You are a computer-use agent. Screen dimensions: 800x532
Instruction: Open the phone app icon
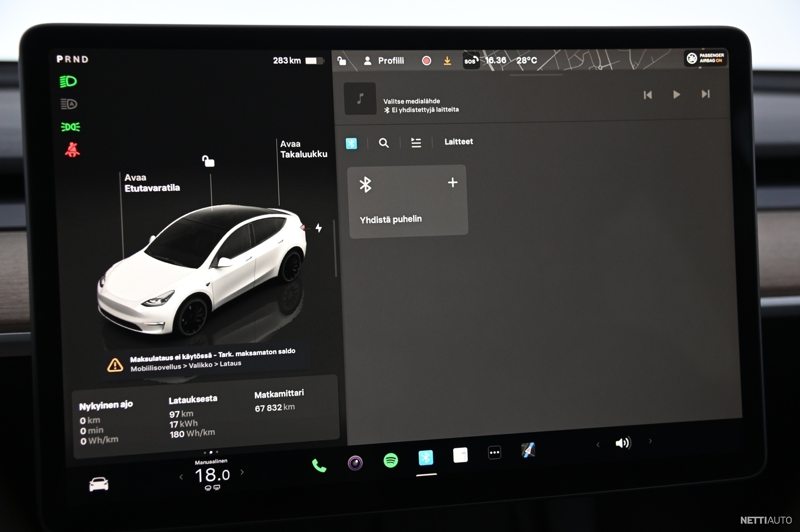[x=319, y=465]
